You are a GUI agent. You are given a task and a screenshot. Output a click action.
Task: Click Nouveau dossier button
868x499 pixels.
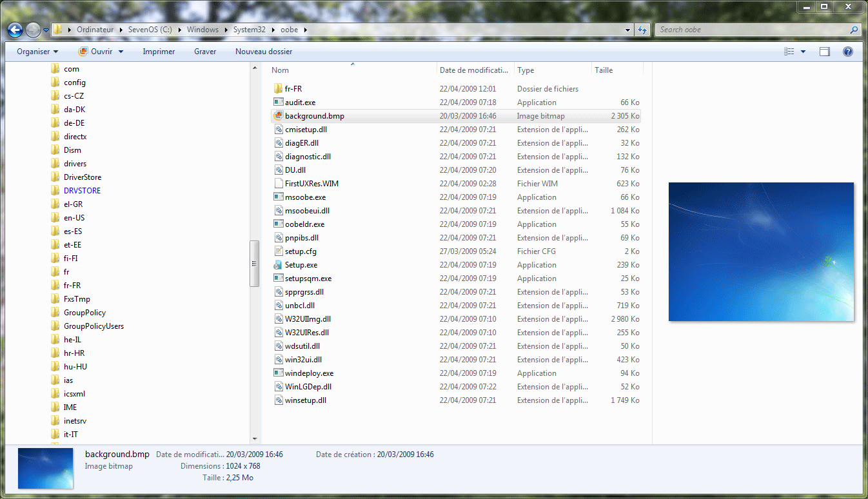pos(264,52)
